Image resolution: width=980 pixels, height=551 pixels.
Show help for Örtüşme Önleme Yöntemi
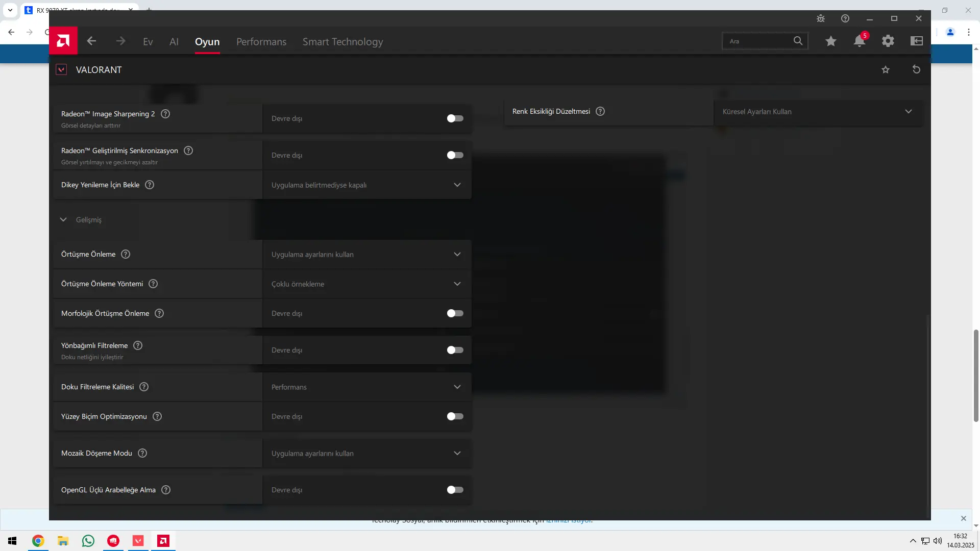[153, 284]
